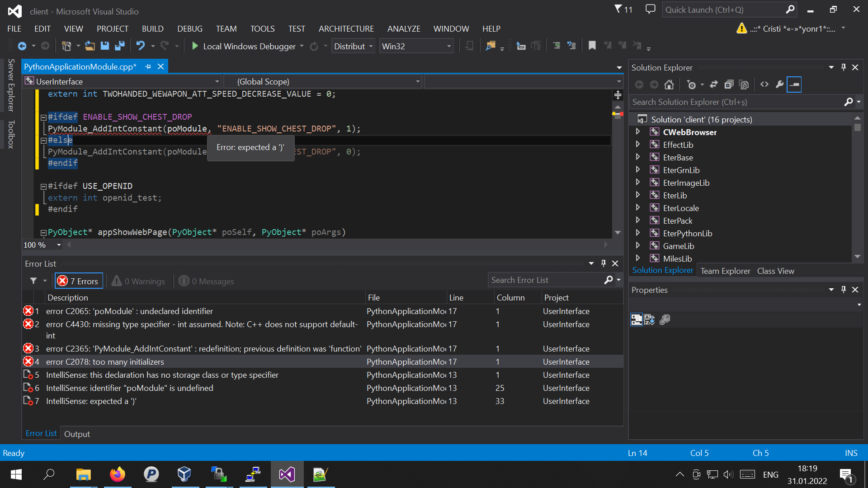Click Search Solution Explorer input field

point(736,102)
